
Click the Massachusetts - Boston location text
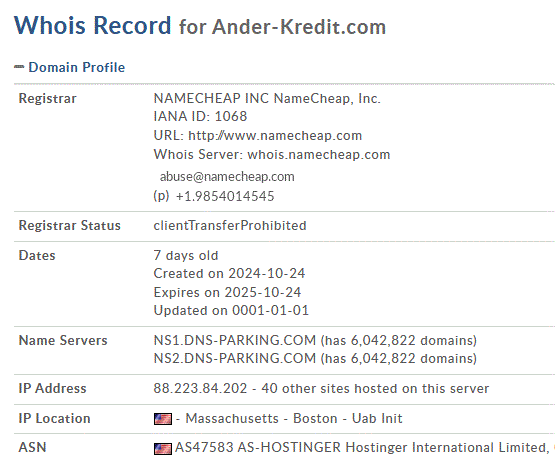(261, 418)
